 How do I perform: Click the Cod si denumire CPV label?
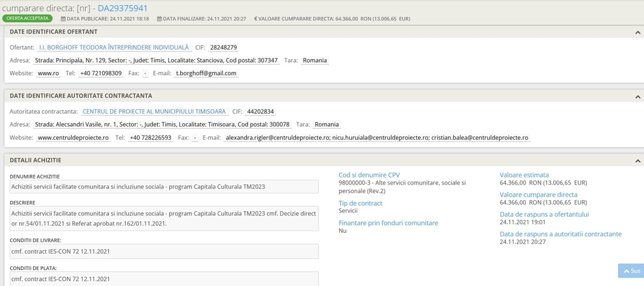(369, 175)
